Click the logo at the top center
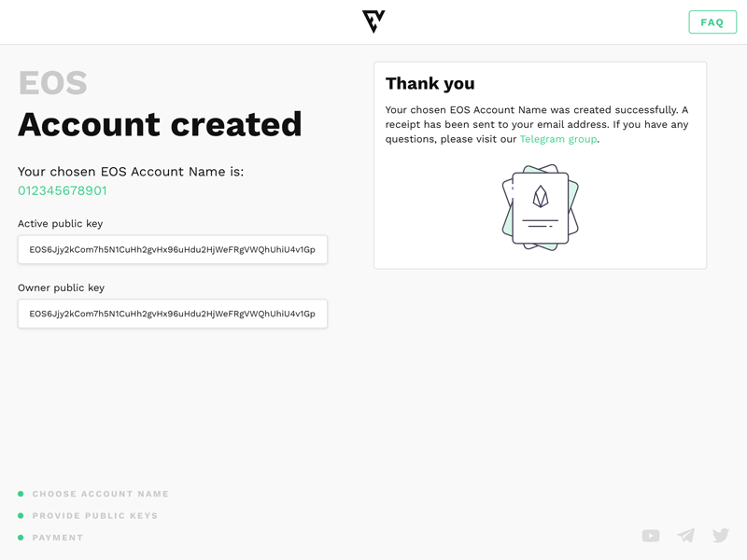747x560 pixels. (373, 21)
